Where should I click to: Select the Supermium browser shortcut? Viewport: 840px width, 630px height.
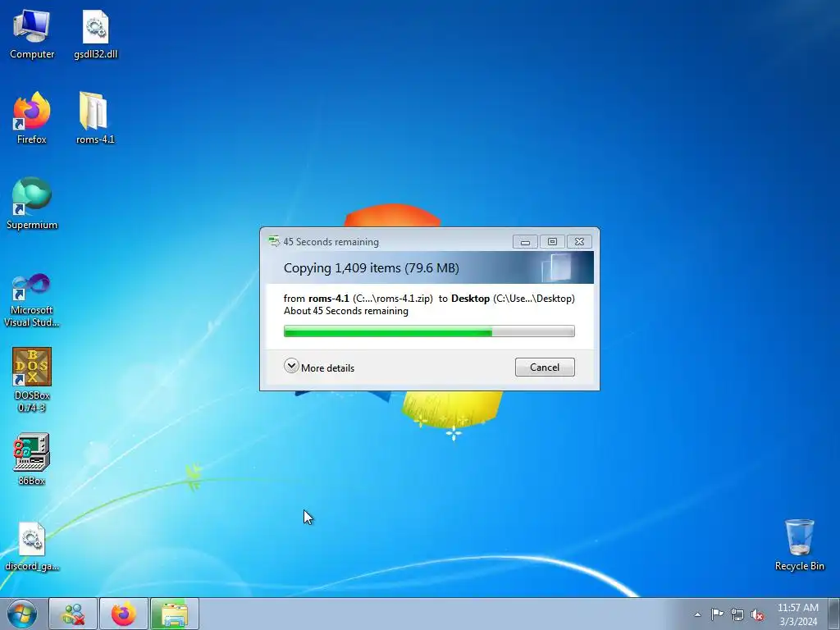tap(32, 203)
